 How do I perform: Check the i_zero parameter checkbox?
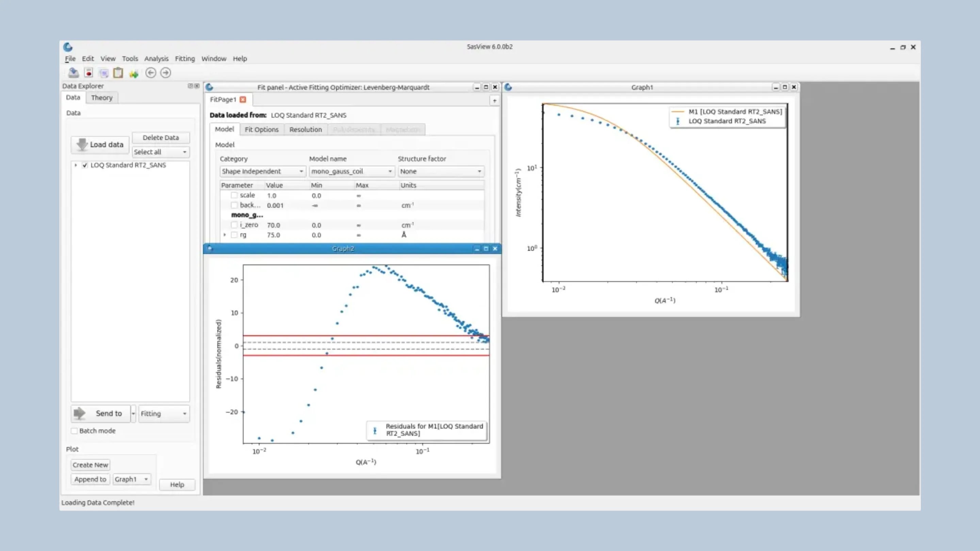point(234,225)
